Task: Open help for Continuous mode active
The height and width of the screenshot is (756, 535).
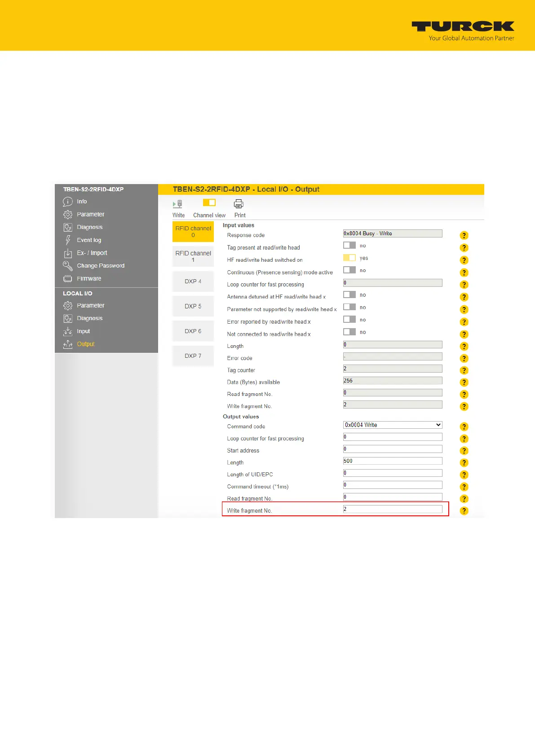Action: tap(464, 273)
